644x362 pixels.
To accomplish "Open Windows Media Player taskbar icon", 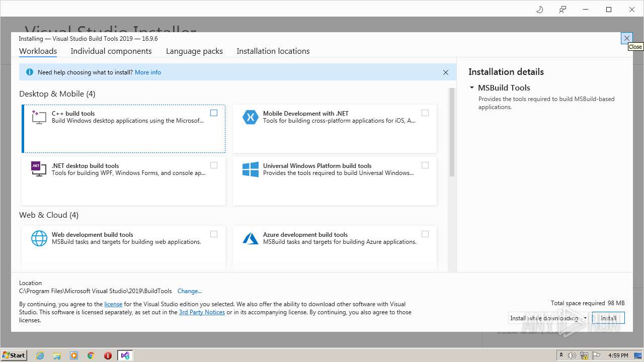I will pyautogui.click(x=74, y=355).
